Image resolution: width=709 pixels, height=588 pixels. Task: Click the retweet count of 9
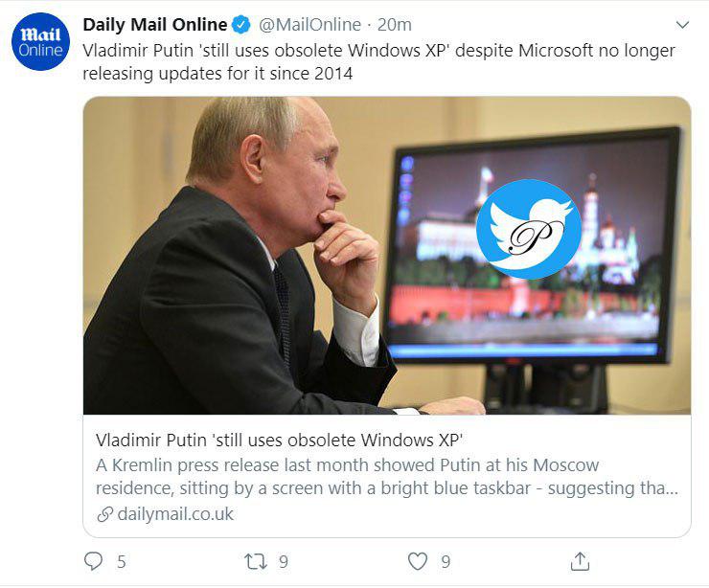[x=284, y=562]
